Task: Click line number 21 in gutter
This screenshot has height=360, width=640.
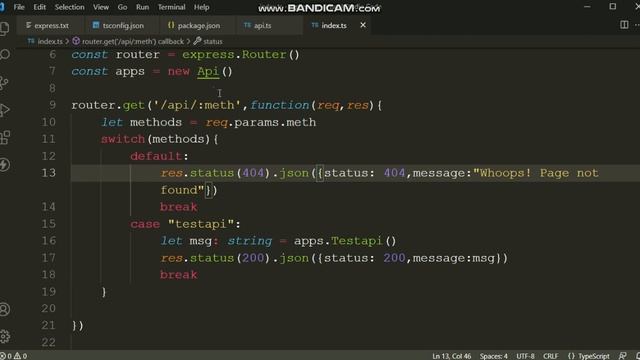Action: coord(49,325)
